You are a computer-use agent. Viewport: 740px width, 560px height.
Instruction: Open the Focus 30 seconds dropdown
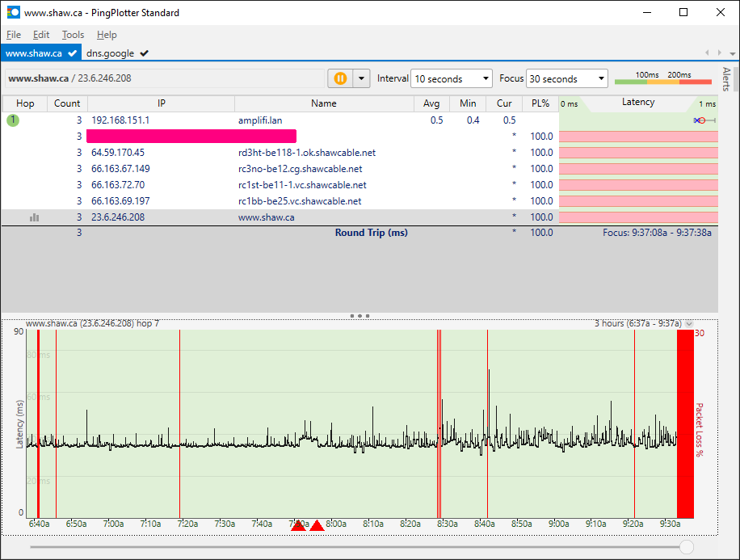click(x=567, y=78)
